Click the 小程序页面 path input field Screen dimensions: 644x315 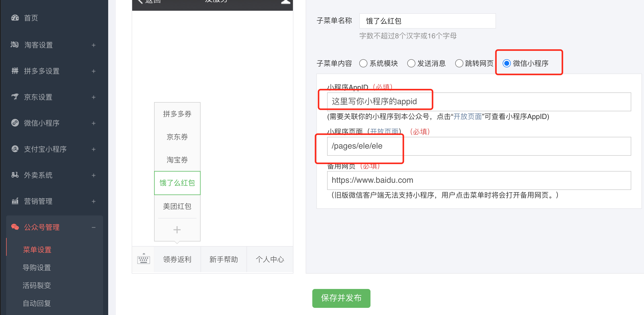[x=479, y=146]
